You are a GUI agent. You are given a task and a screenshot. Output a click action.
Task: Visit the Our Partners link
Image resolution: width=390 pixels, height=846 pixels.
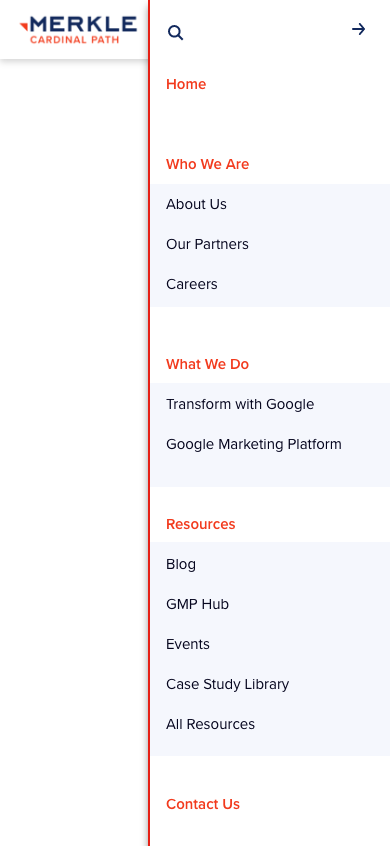coord(207,244)
